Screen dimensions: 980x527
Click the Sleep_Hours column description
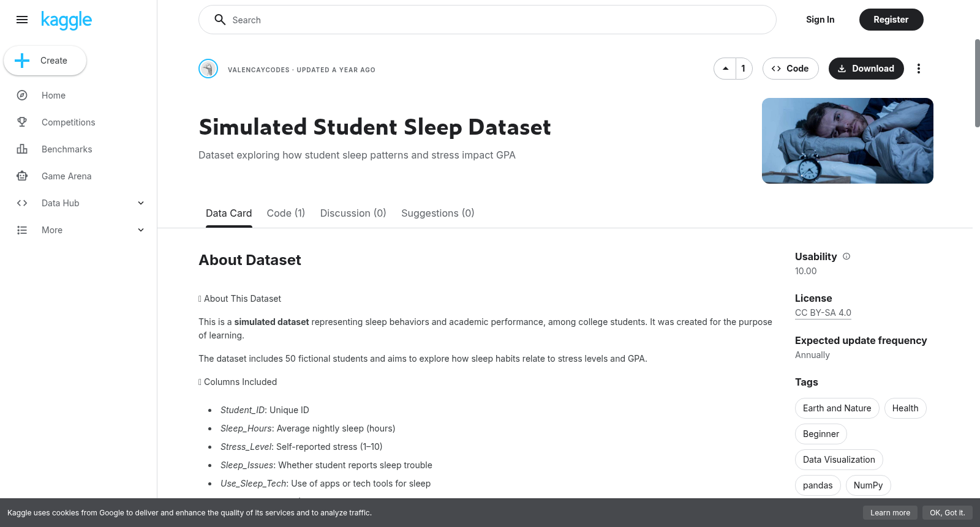click(307, 428)
